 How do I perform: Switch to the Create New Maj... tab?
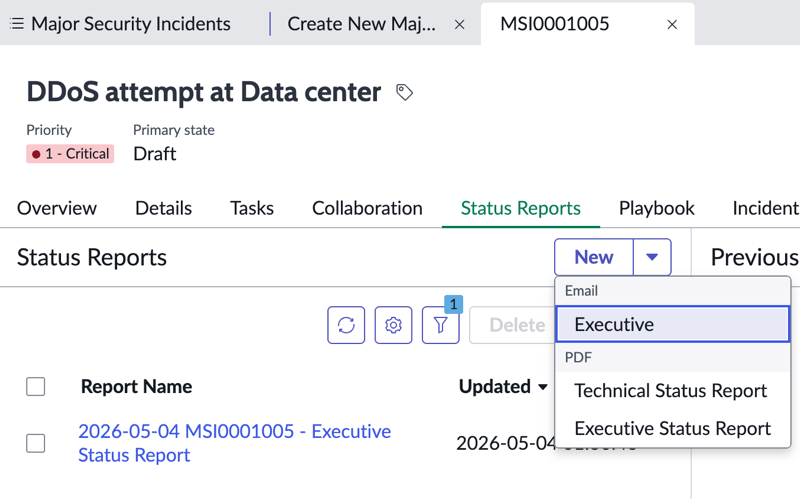tap(362, 23)
